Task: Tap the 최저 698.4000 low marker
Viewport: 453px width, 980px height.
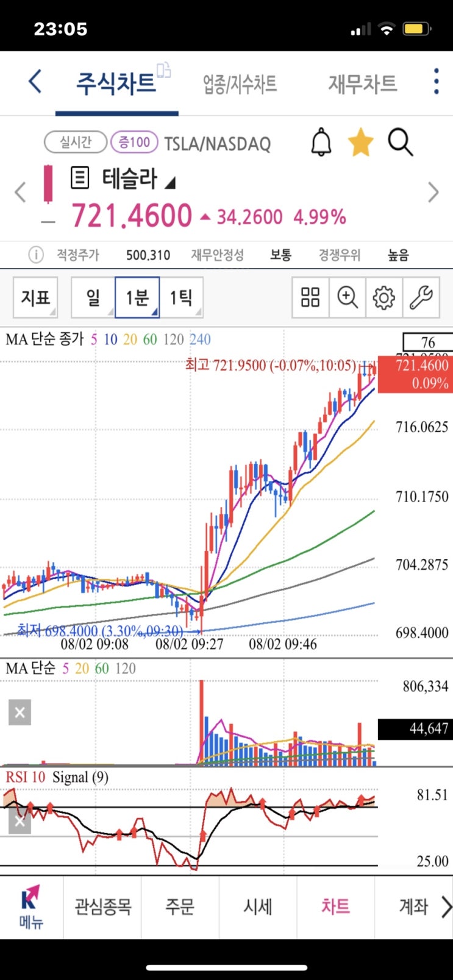Action: point(100,630)
